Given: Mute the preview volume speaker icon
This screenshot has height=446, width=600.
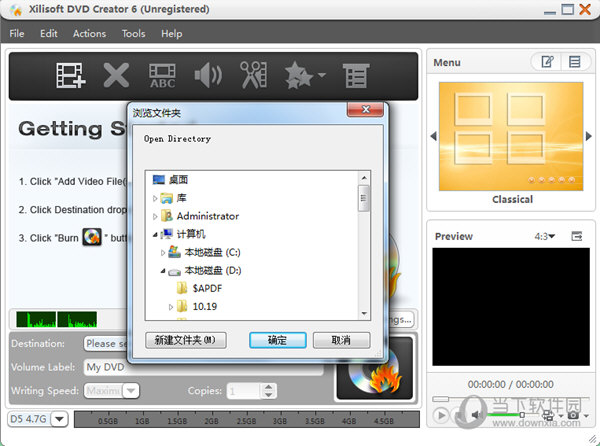Looking at the screenshot, I should 475,414.
